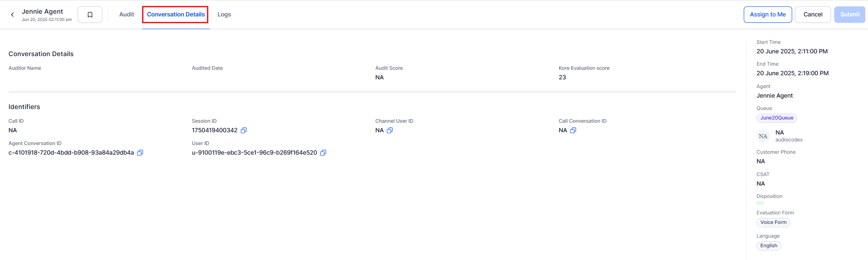Click the Voice Form evaluation tag
Viewport: 868px width, 260px height.
[773, 223]
